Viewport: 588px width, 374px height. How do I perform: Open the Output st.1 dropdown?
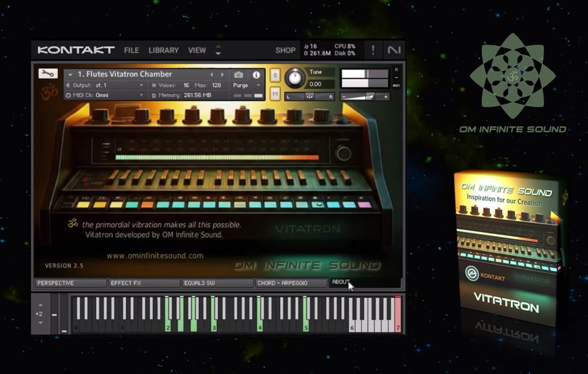(105, 85)
